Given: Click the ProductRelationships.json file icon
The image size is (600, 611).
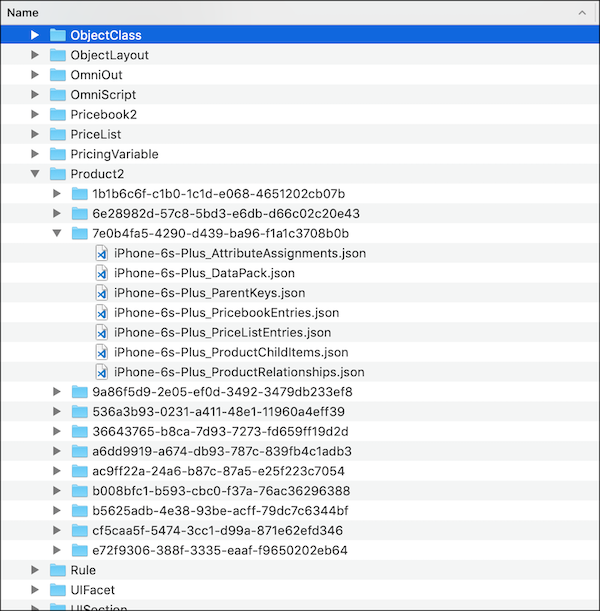Looking at the screenshot, I should pos(102,372).
